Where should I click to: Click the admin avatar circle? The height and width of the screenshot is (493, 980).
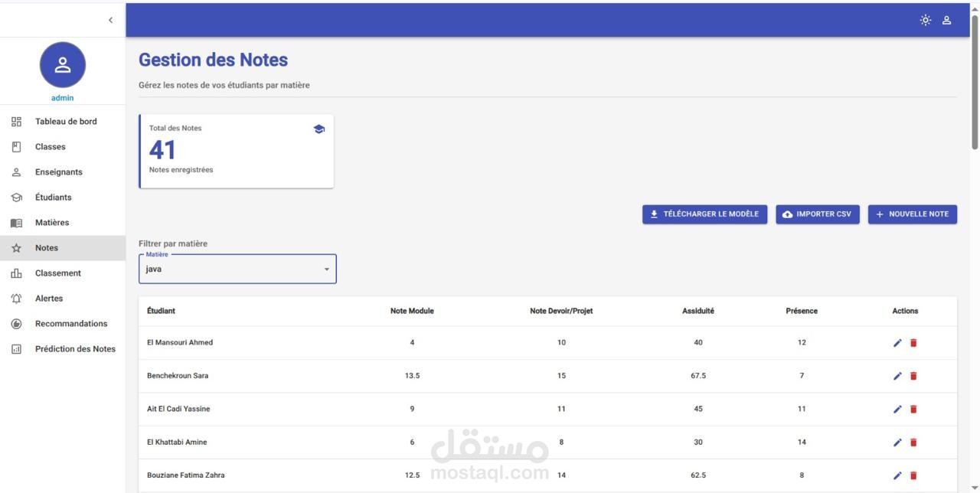63,65
